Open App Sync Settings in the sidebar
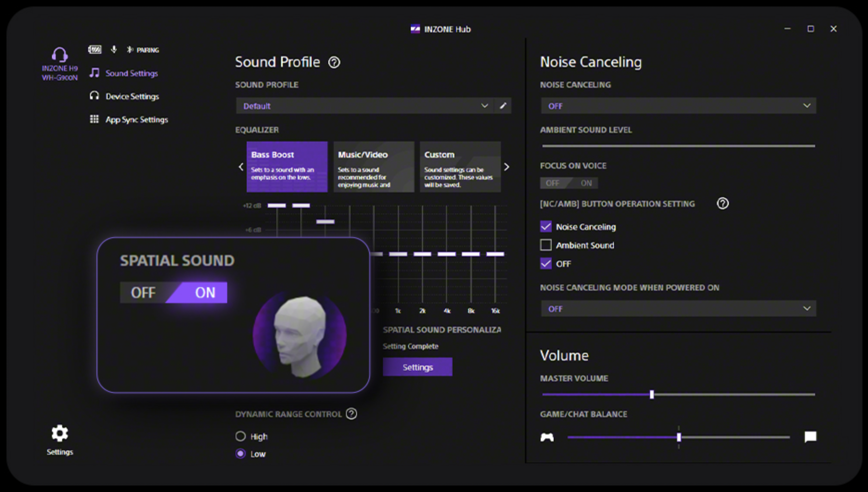 click(128, 120)
